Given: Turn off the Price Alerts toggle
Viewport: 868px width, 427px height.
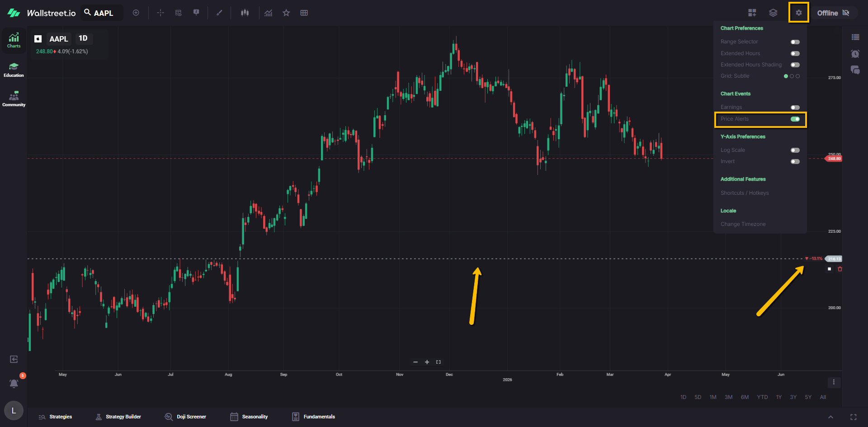Looking at the screenshot, I should [795, 119].
